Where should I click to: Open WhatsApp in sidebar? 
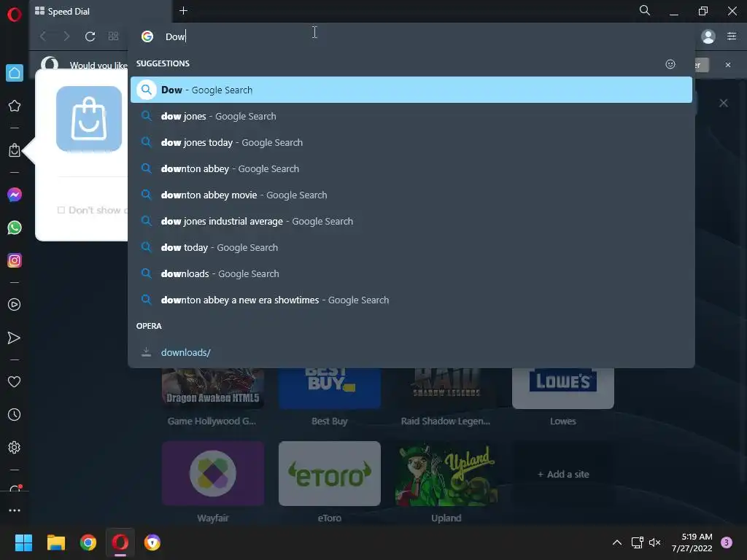pos(15,227)
